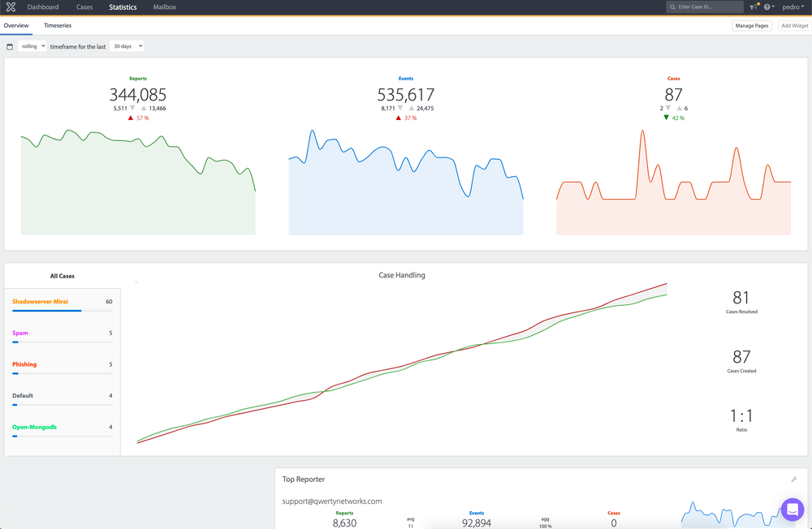Image resolution: width=812 pixels, height=529 pixels.
Task: Click support@qwertynetworks.com reporter
Action: (332, 501)
